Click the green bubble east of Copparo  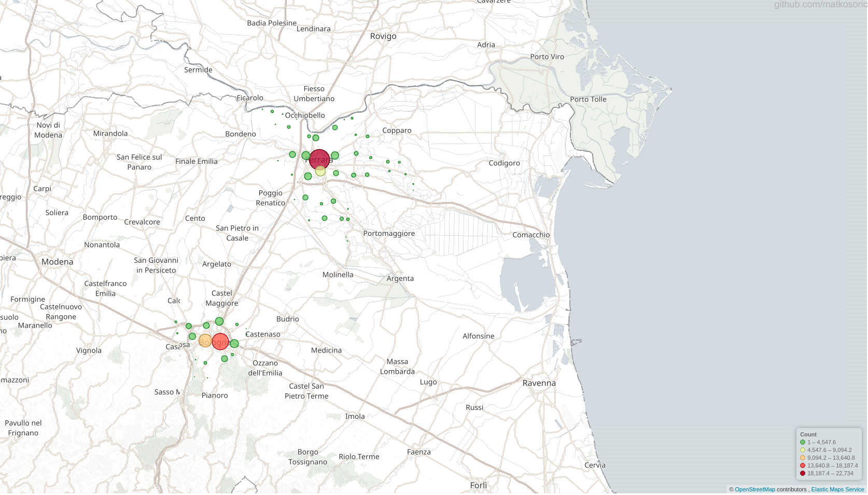(x=399, y=163)
